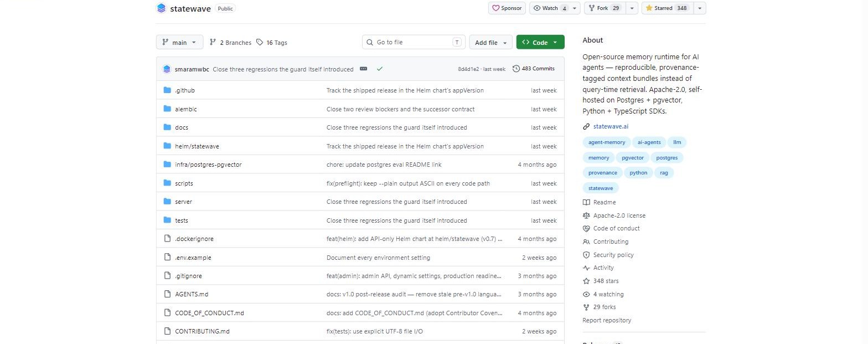Viewport: 868px width, 344px height.
Task: Click the AGENTS.md file icon
Action: (167, 294)
